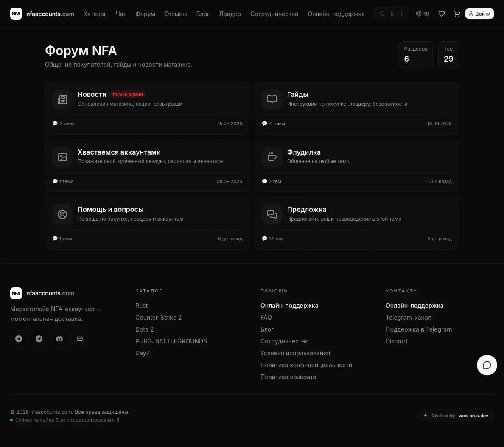Click the Войти login button
This screenshot has height=447, width=504.
(479, 14)
